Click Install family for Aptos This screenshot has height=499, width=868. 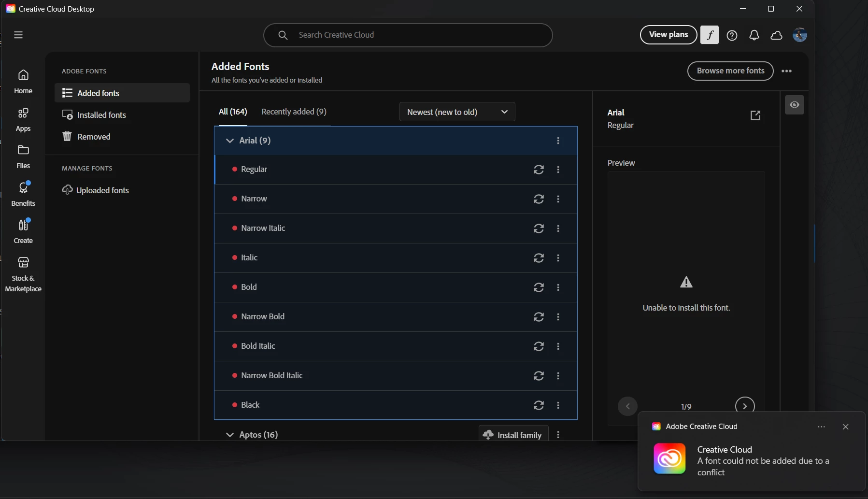click(513, 434)
